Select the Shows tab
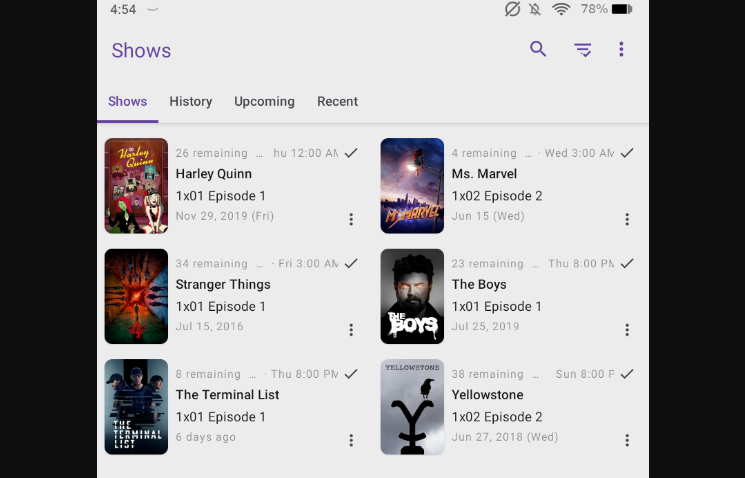Screen dimensions: 745x478 coord(127,102)
